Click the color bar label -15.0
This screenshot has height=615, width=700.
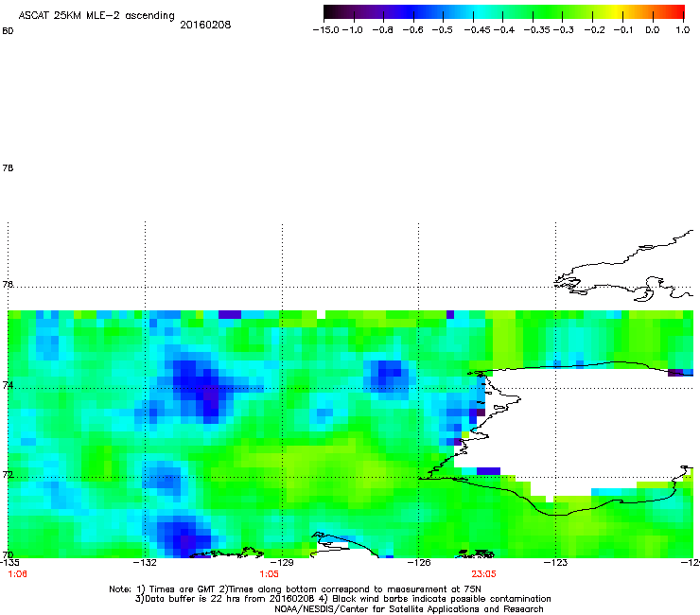[326, 30]
